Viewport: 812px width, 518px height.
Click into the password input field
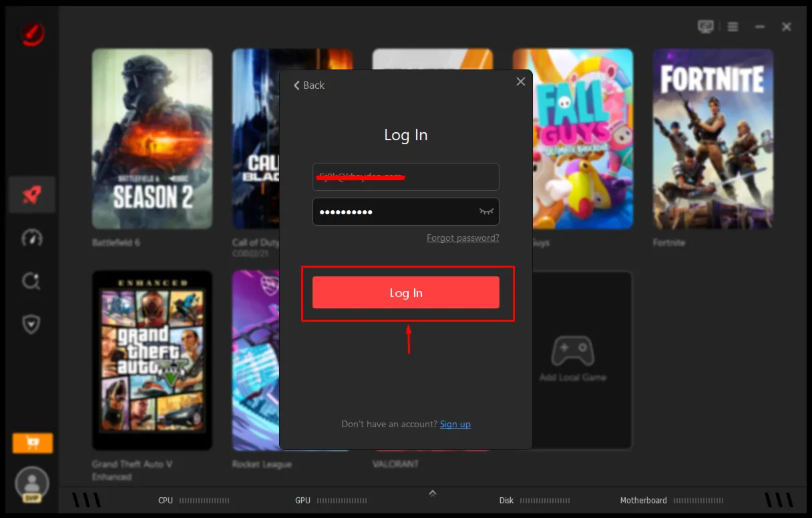coord(405,212)
